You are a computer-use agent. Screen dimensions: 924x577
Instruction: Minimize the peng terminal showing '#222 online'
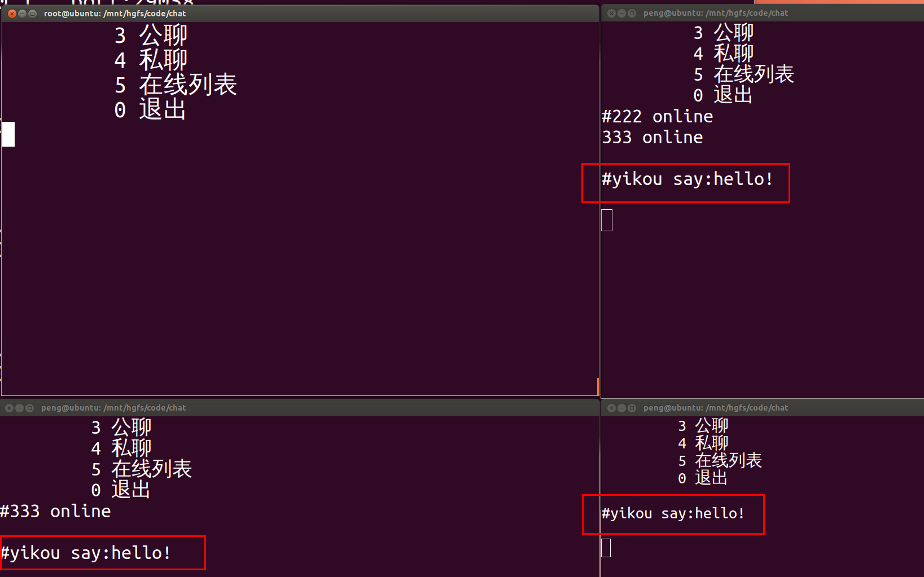click(x=621, y=13)
